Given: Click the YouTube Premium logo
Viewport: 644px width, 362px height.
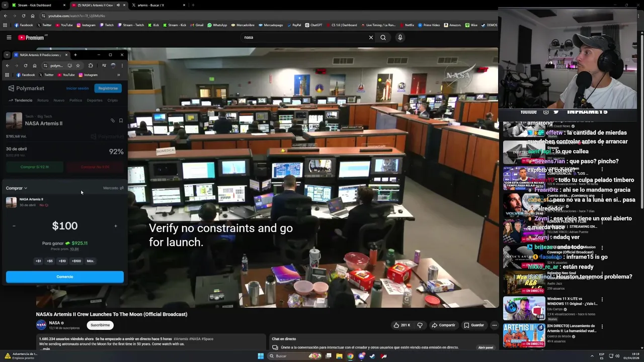Looking at the screenshot, I should click(x=32, y=38).
